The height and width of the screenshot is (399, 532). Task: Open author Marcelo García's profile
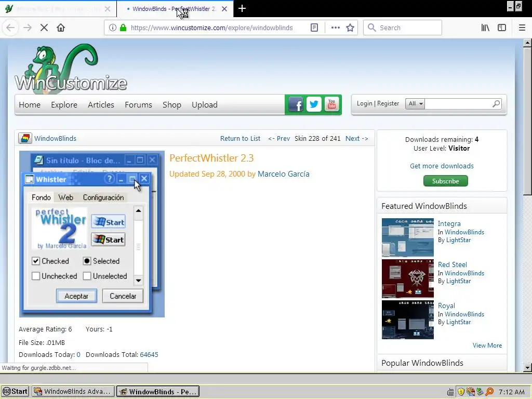click(x=284, y=174)
